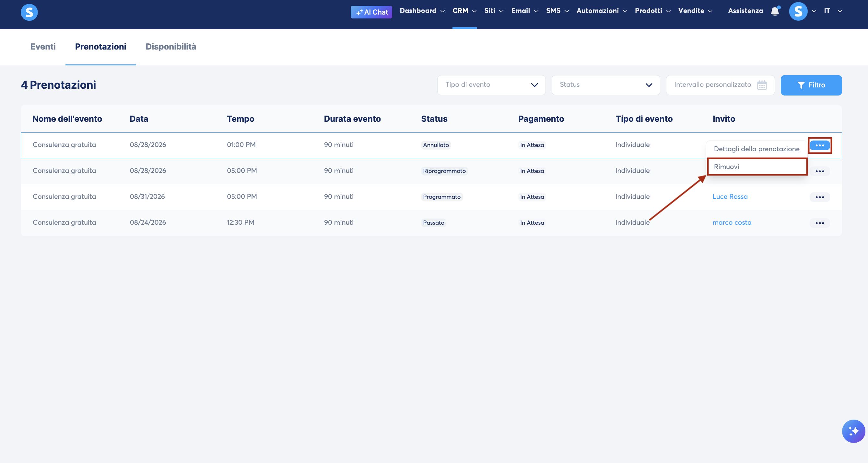Image resolution: width=868 pixels, height=463 pixels.
Task: Click the 08/31/2026 date cell
Action: click(147, 197)
